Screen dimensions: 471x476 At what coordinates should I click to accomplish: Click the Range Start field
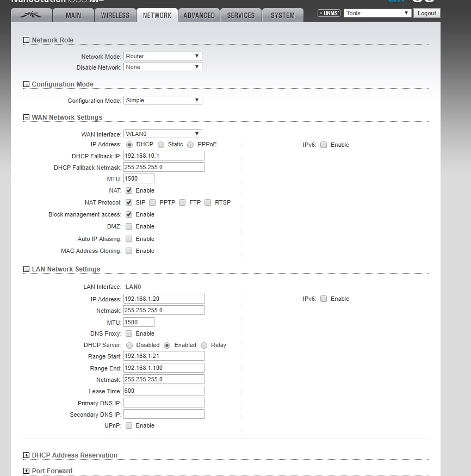click(x=164, y=356)
